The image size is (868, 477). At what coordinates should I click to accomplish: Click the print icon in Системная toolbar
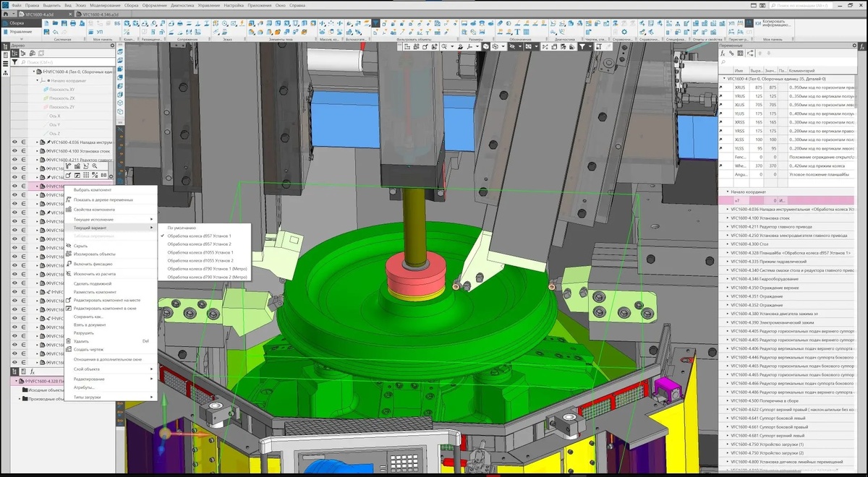pyautogui.click(x=74, y=24)
